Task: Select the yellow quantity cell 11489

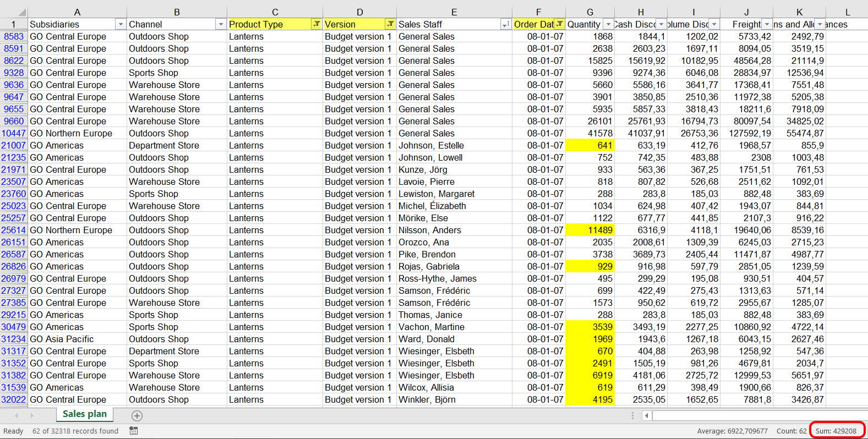Action: point(589,230)
